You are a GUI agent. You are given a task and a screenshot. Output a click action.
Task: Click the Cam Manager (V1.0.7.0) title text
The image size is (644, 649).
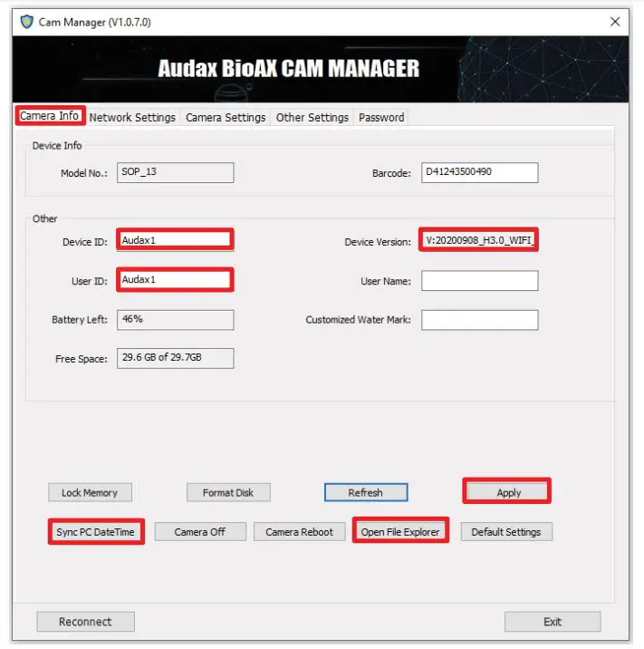click(95, 22)
